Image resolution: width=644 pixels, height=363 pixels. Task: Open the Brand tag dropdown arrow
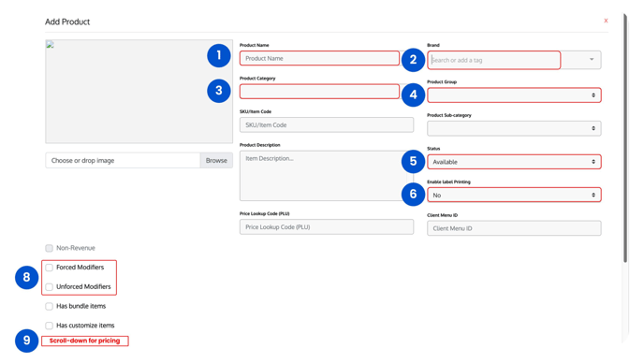[592, 60]
